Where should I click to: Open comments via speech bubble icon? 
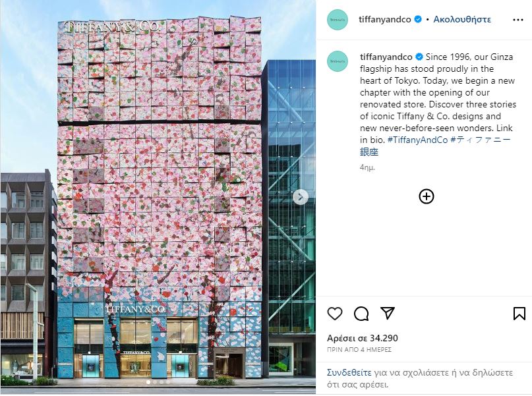pos(361,313)
